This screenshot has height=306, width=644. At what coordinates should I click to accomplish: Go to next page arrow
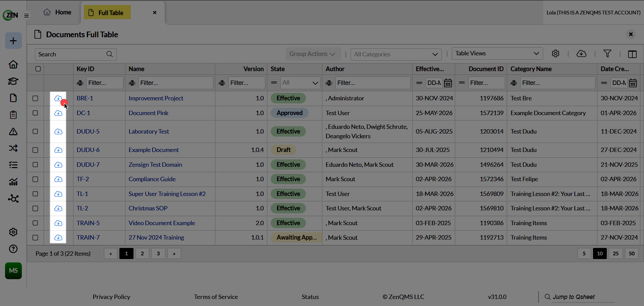pos(174,254)
